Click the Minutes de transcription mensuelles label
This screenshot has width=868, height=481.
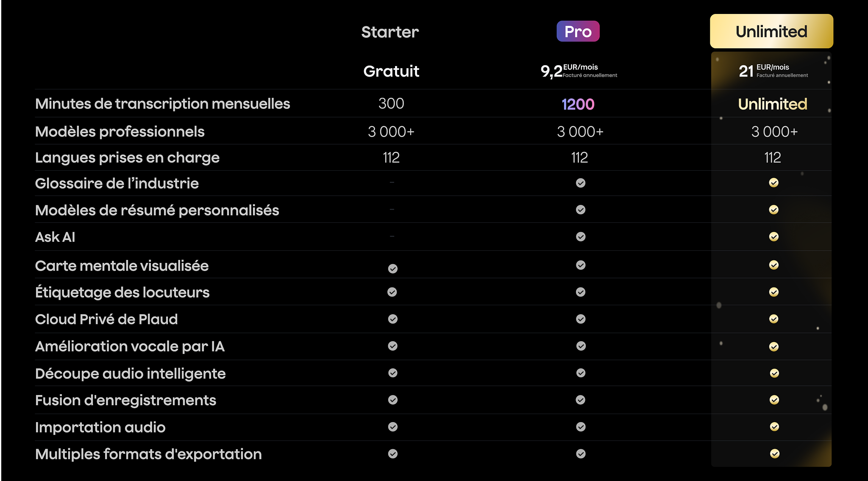coord(162,104)
